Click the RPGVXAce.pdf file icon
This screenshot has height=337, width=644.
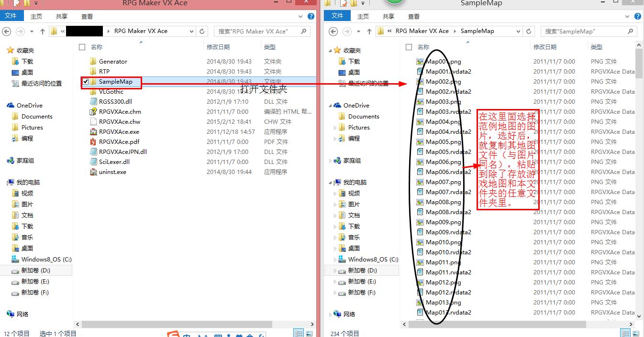click(93, 141)
